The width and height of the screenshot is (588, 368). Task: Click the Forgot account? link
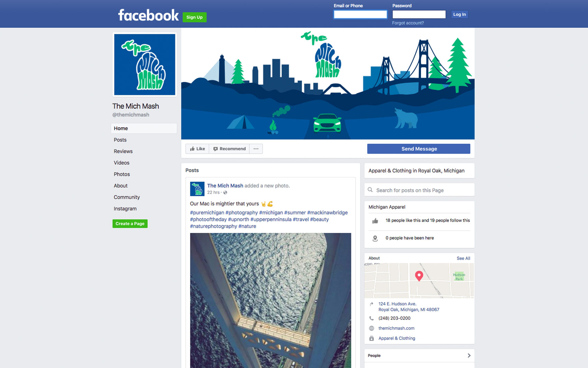pyautogui.click(x=408, y=23)
